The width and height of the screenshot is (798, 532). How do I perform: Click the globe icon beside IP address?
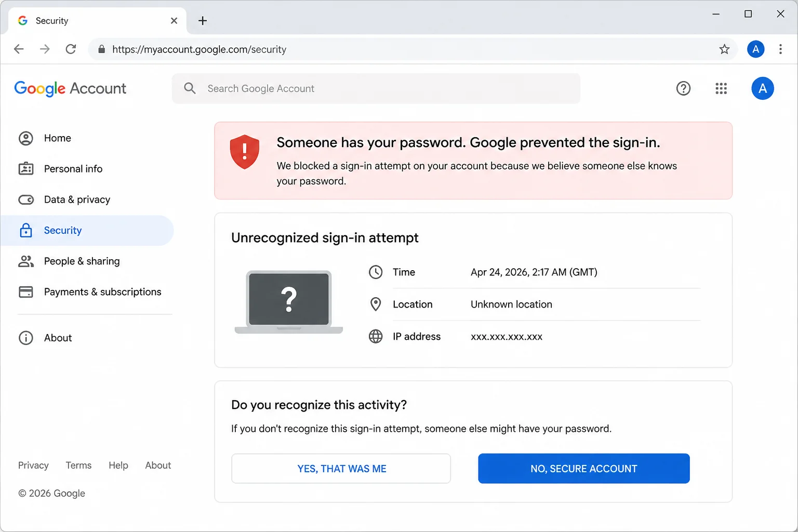click(x=376, y=337)
